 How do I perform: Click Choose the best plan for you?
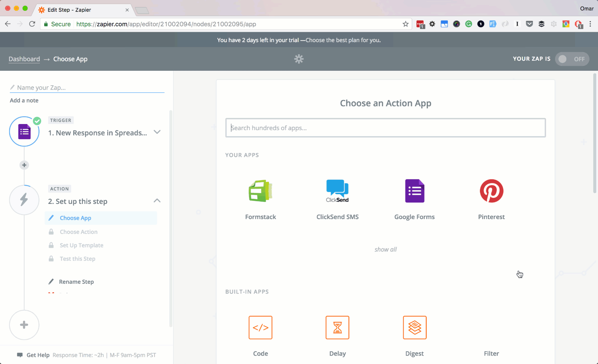click(x=343, y=40)
